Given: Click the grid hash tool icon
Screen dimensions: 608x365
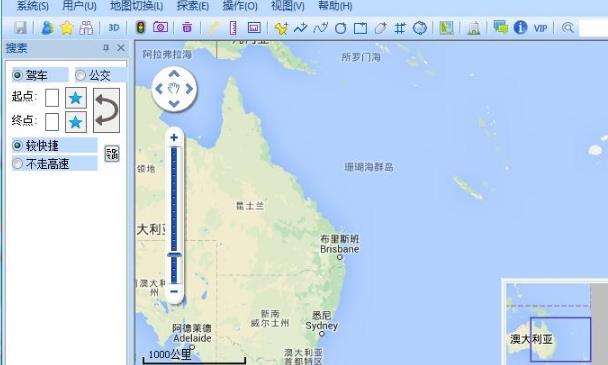Looking at the screenshot, I should pos(400,28).
